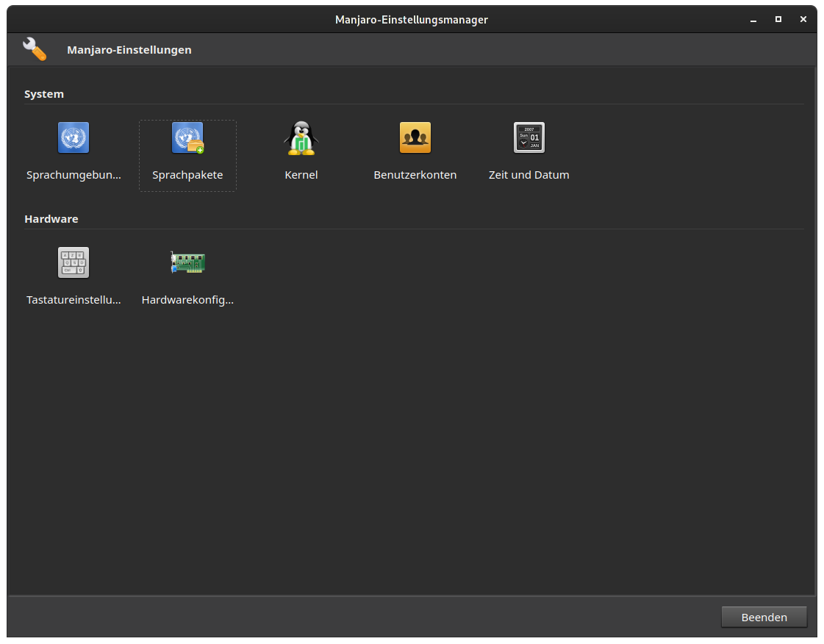Open the Zeit und Datum calendar icon

pyautogui.click(x=529, y=137)
